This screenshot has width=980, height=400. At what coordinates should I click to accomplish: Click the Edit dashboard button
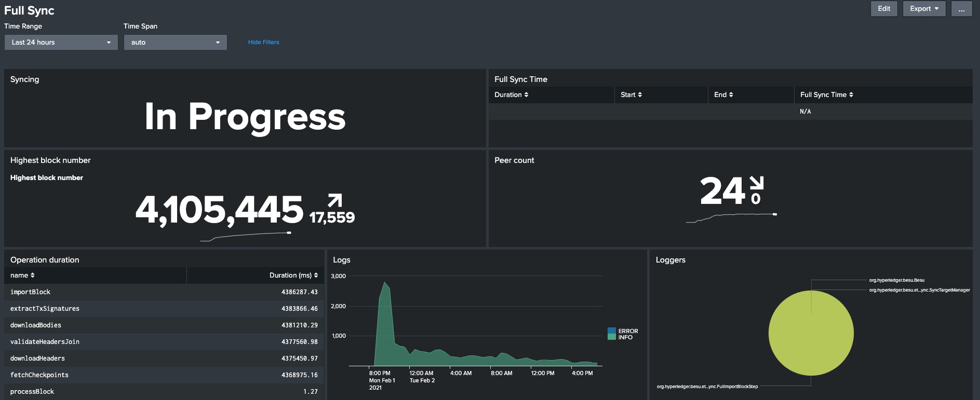(884, 9)
